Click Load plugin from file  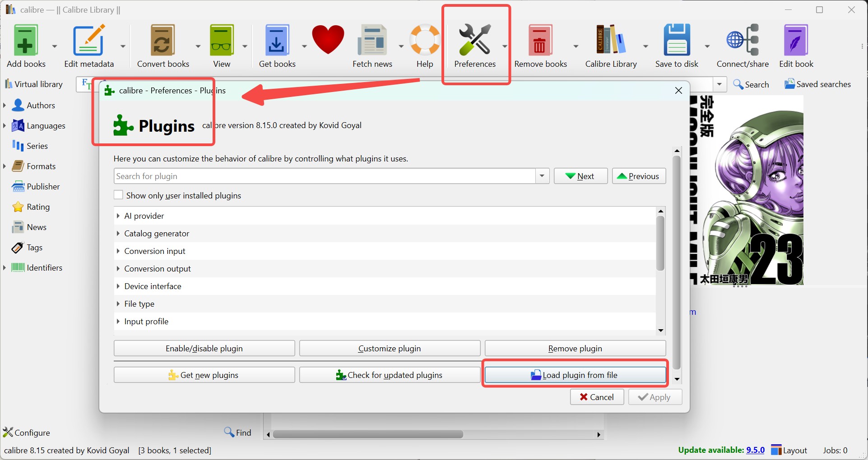(575, 374)
